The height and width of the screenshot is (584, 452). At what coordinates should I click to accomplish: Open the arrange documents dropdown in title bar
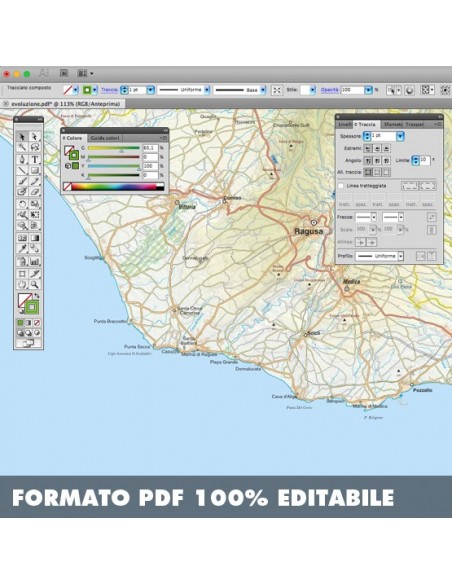[85, 73]
